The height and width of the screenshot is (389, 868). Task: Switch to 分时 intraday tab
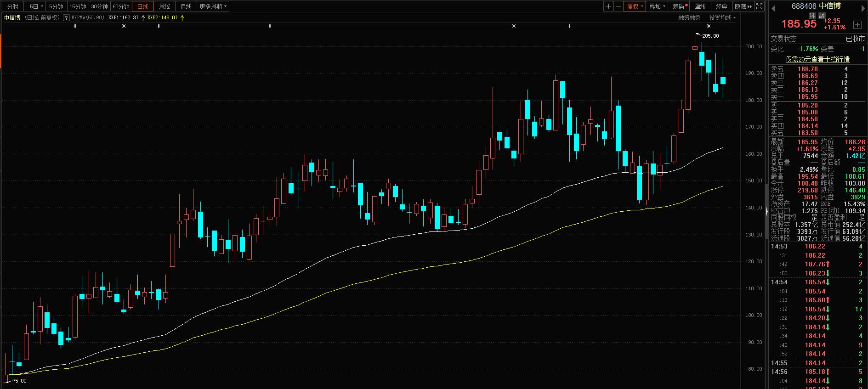(13, 6)
